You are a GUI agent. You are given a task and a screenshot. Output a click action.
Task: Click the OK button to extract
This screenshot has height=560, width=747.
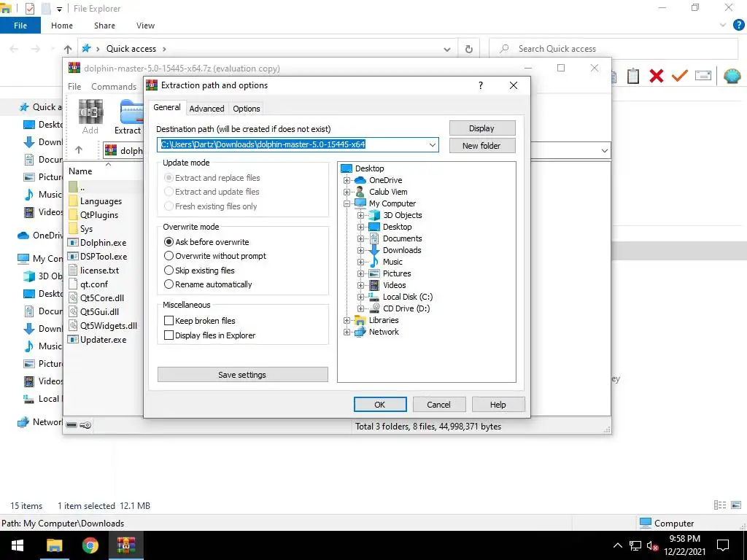pyautogui.click(x=380, y=404)
